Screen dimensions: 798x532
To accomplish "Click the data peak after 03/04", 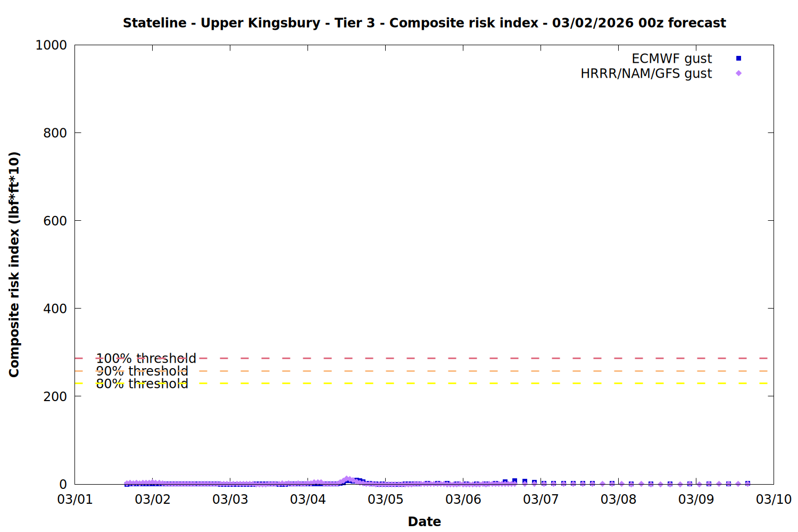I will [x=347, y=479].
